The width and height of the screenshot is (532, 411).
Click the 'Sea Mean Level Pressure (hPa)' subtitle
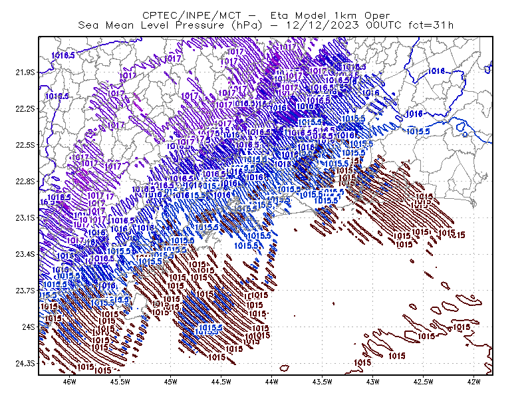point(170,25)
